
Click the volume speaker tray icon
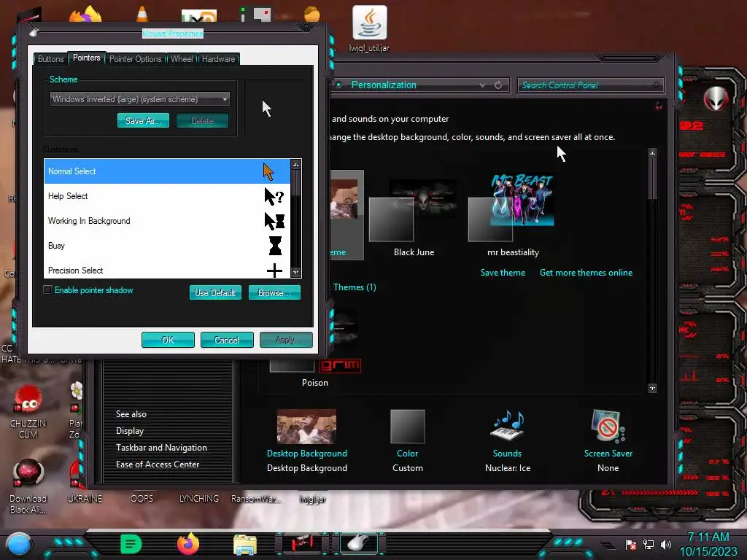click(x=666, y=544)
